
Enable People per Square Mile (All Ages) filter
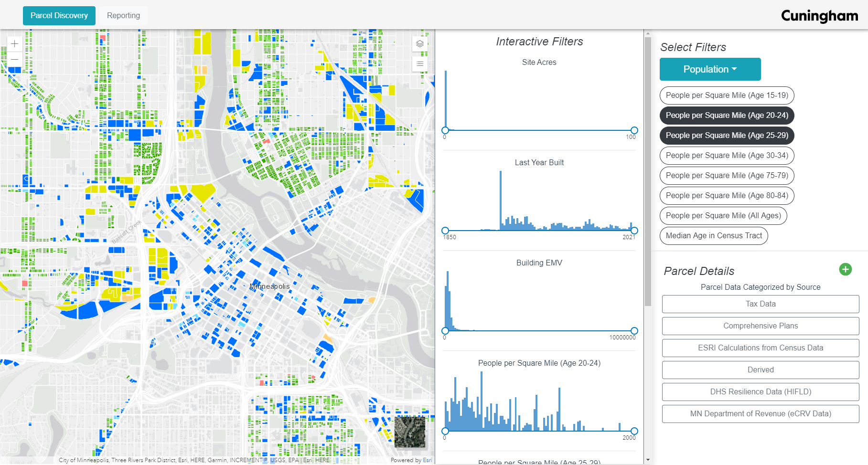coord(723,216)
